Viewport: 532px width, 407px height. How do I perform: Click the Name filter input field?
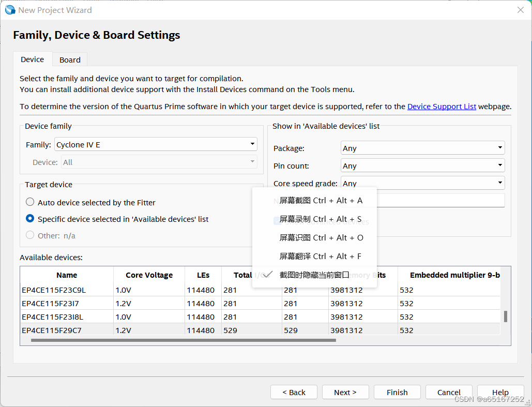pyautogui.click(x=440, y=200)
